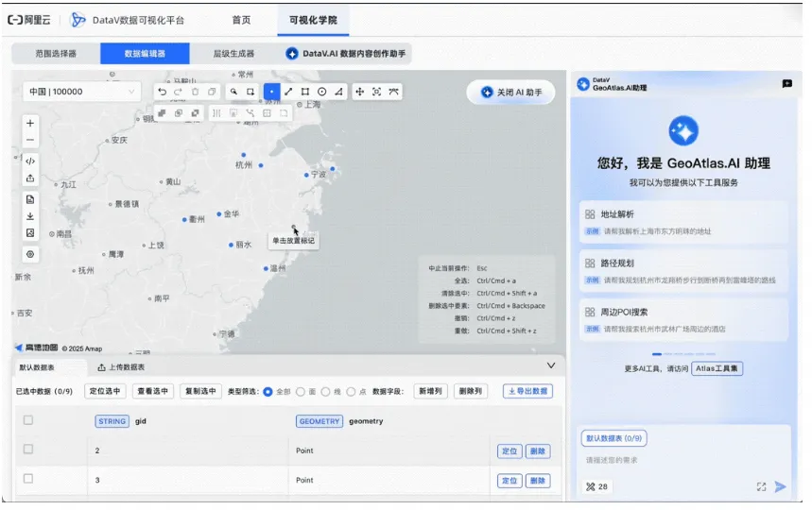
Task: Select the magnifier search-select tool
Action: coord(234,92)
